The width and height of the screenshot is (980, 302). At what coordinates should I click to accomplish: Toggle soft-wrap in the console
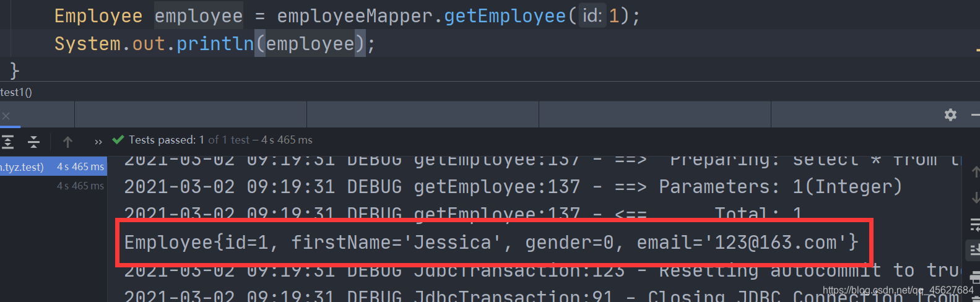(x=975, y=224)
